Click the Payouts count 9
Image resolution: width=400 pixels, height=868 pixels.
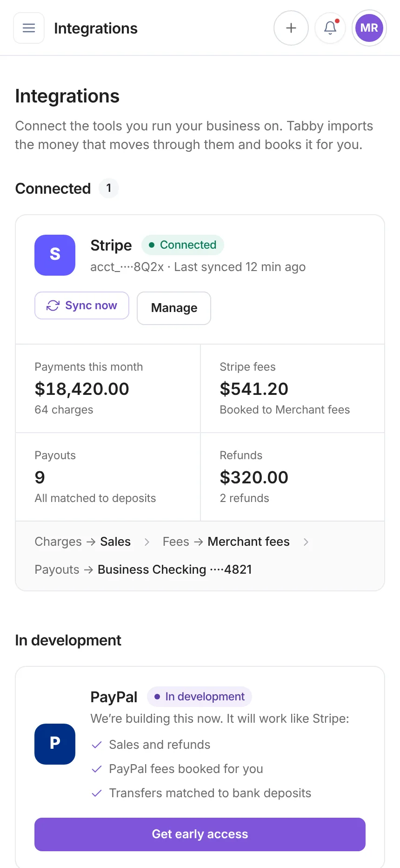40,477
